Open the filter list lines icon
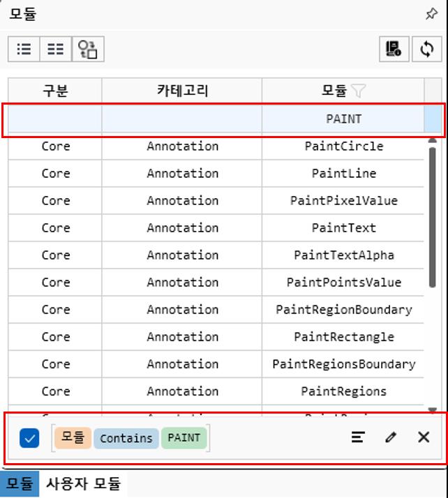Viewport: 448px width, 498px height. tap(358, 437)
